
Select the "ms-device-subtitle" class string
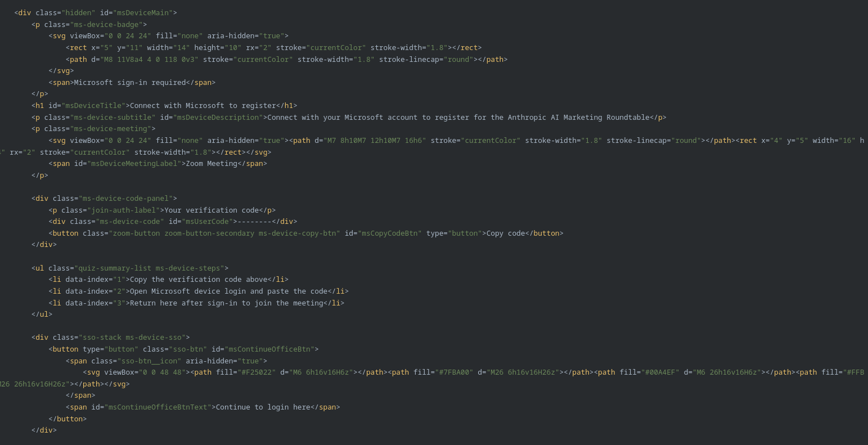(113, 117)
